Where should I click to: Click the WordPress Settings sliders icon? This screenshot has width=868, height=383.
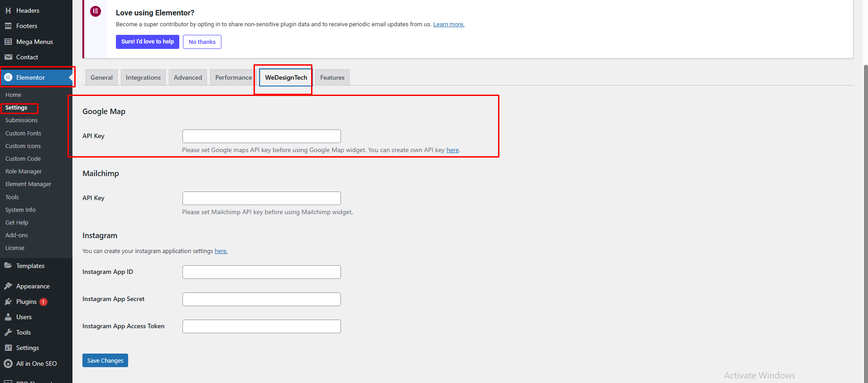pos(8,348)
